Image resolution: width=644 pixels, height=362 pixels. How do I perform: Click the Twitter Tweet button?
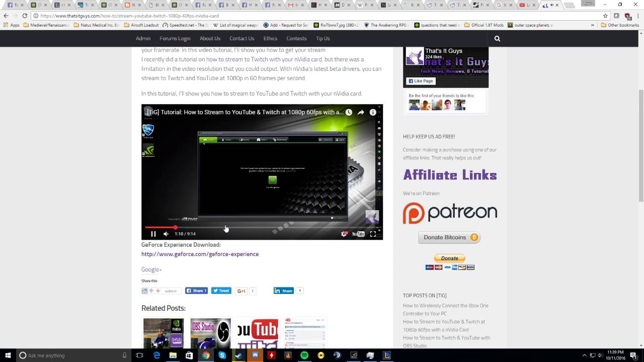221,291
